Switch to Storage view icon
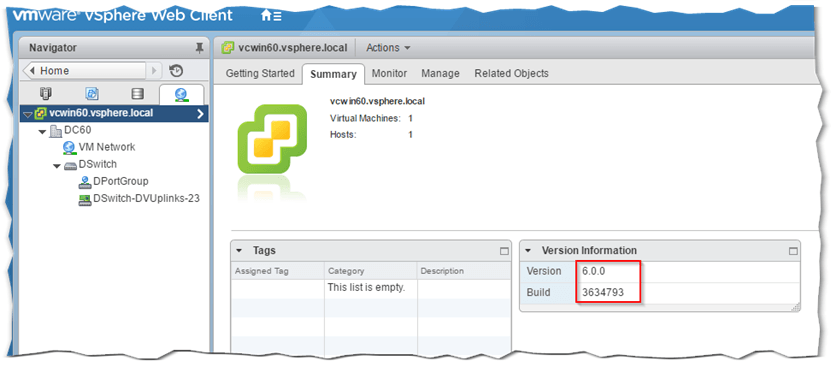Screen dimensions: 831x367 [137, 94]
